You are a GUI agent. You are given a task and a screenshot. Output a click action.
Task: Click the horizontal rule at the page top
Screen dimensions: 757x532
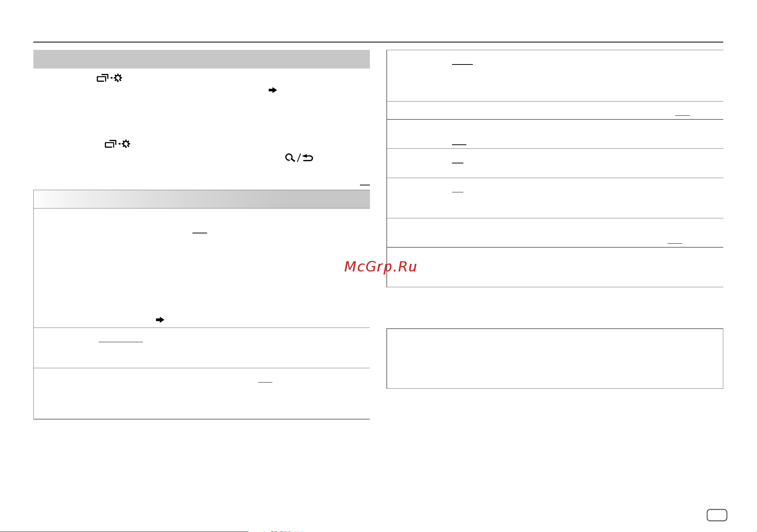click(378, 42)
